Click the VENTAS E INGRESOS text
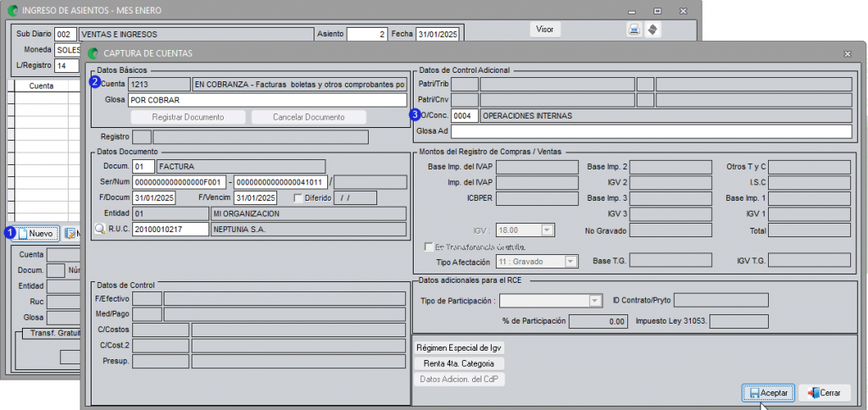 point(120,34)
